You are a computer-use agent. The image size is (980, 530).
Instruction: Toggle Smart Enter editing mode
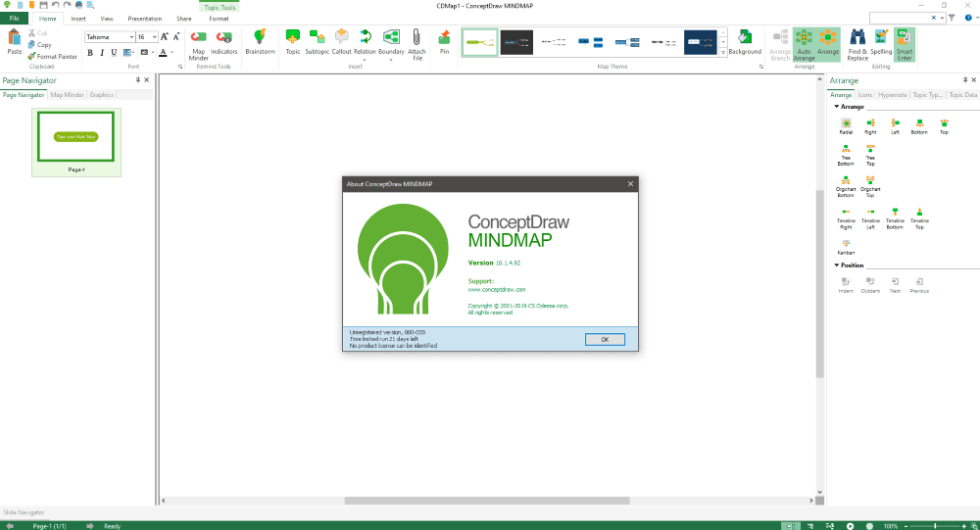coord(905,44)
